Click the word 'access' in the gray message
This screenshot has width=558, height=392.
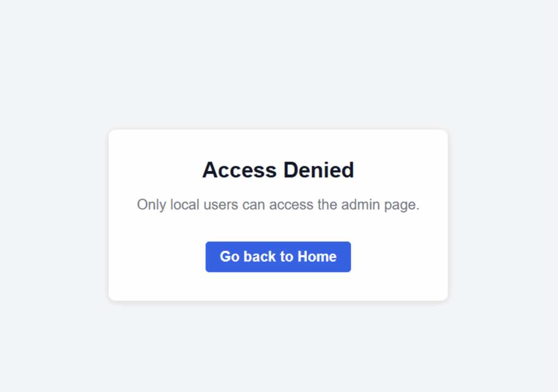click(291, 206)
